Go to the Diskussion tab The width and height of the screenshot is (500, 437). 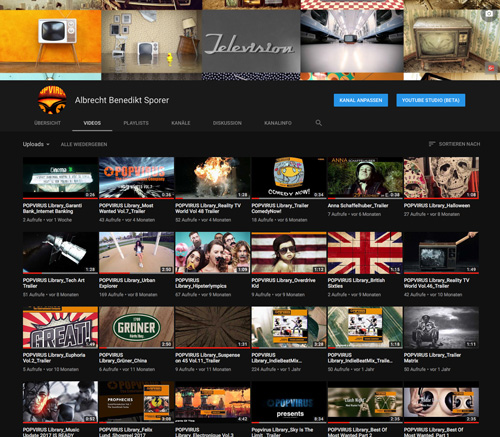coord(227,123)
